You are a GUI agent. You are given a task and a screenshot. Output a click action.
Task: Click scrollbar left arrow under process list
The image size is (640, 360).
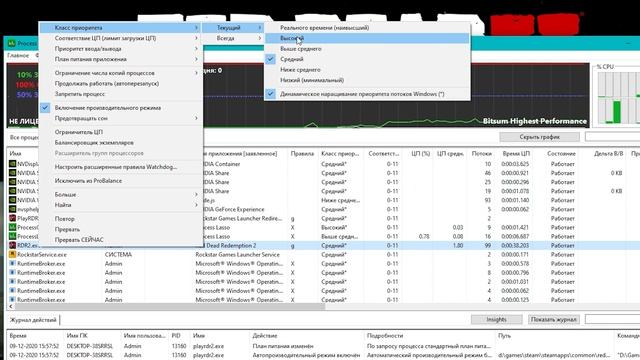(11, 307)
